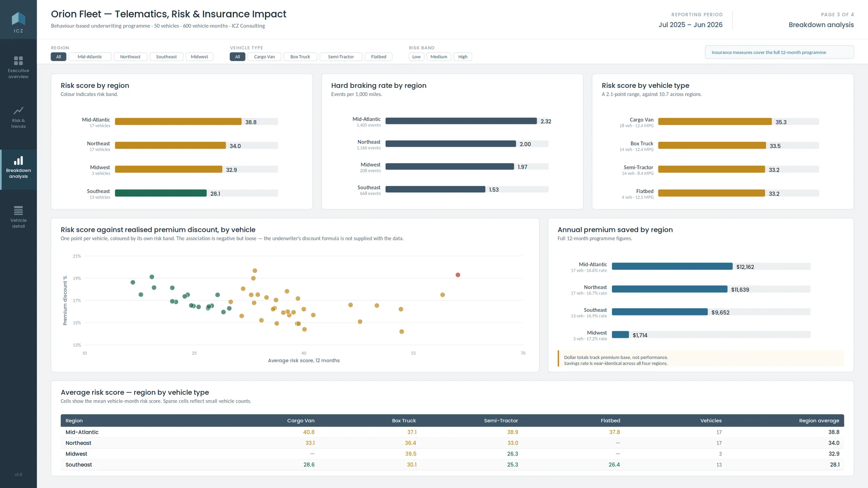Click the Risk score by vehicle type title

tap(646, 86)
